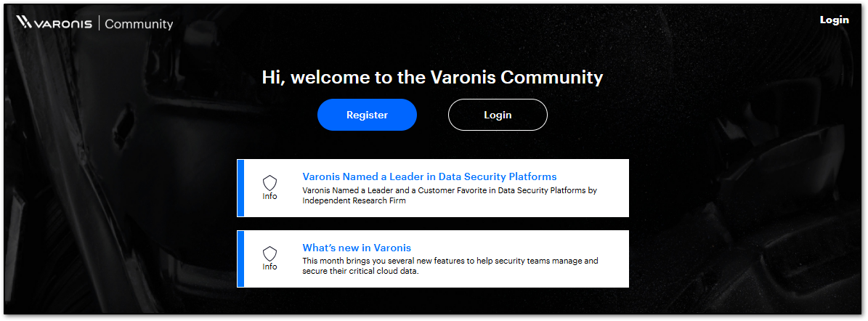The height and width of the screenshot is (321, 868).
Task: Open the Community home label in header
Action: 139,24
